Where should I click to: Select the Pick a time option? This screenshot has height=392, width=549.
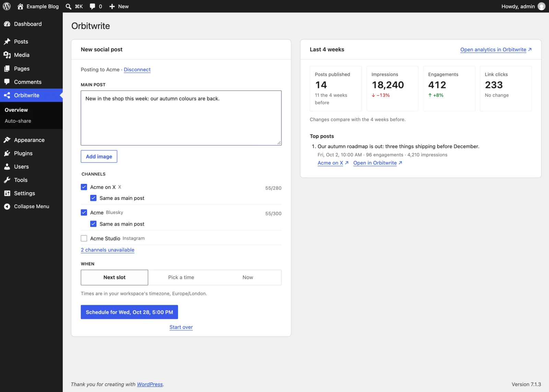(x=181, y=277)
